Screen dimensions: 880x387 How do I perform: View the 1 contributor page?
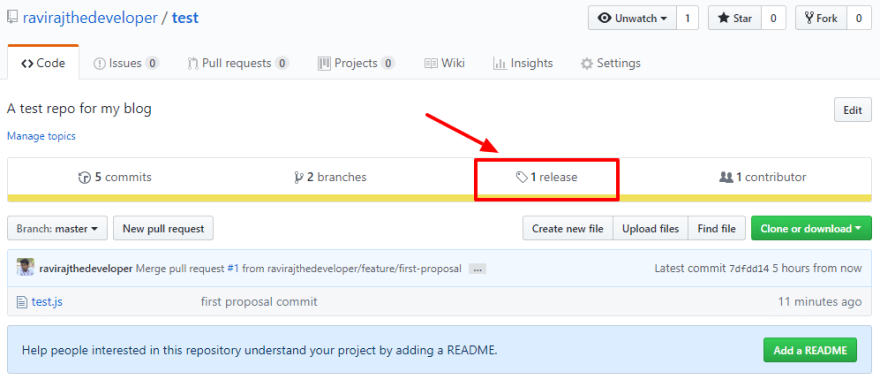[x=763, y=177]
